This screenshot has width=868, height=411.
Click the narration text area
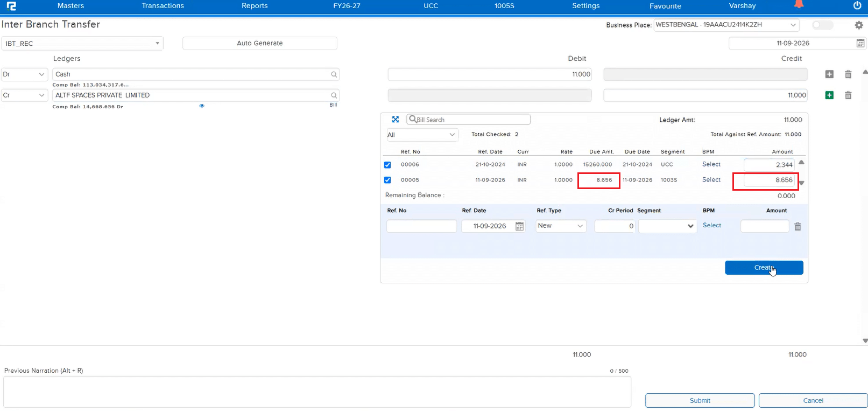coord(317,392)
